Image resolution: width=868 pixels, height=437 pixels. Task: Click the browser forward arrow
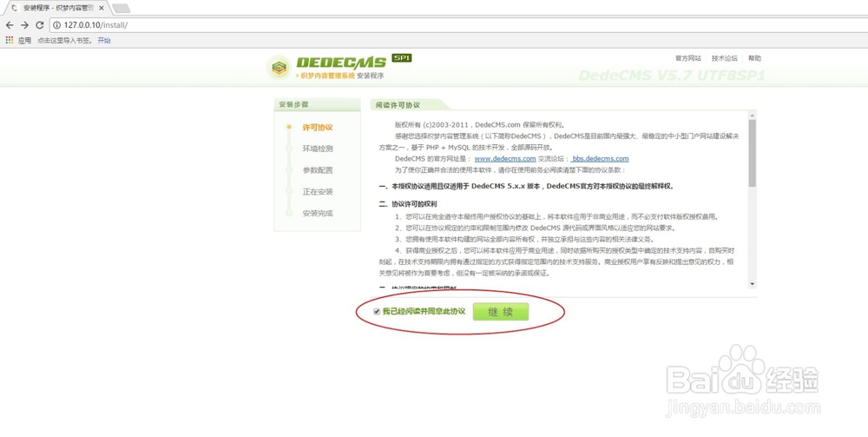coord(24,25)
